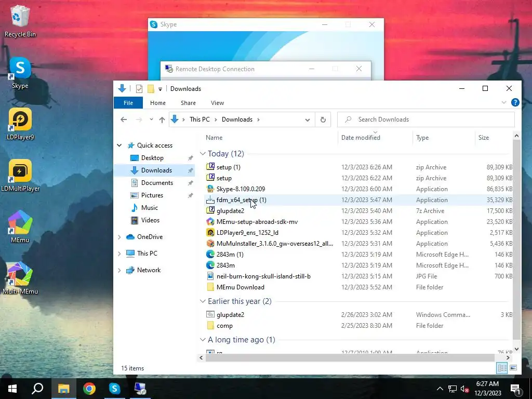Click the New folder icon in the quick access toolbar

pyautogui.click(x=151, y=89)
